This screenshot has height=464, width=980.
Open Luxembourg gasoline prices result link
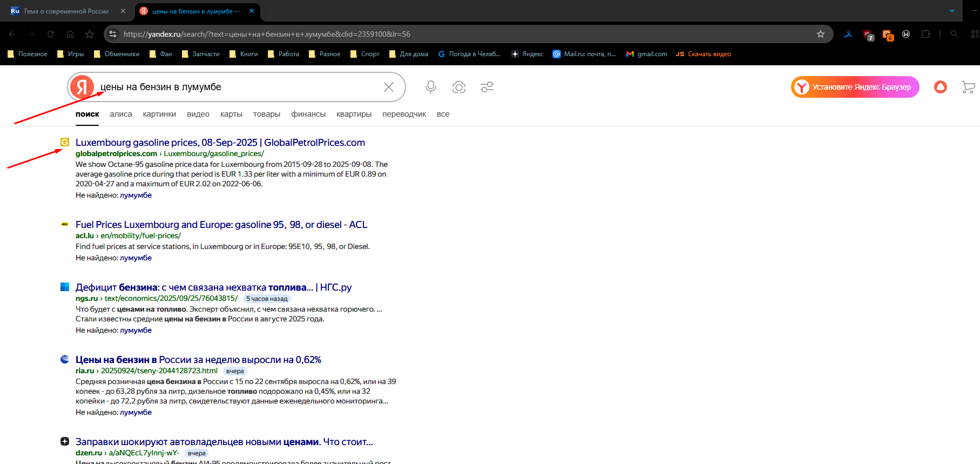coord(220,143)
